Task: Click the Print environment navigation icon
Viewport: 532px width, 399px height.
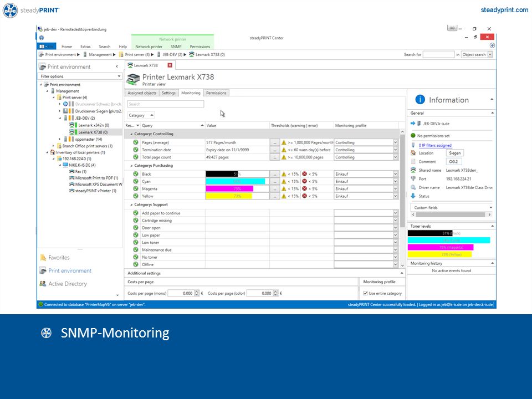Action: coord(43,270)
